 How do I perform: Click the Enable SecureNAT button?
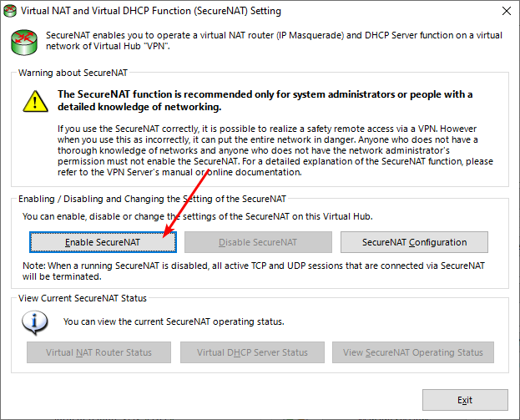tap(103, 242)
